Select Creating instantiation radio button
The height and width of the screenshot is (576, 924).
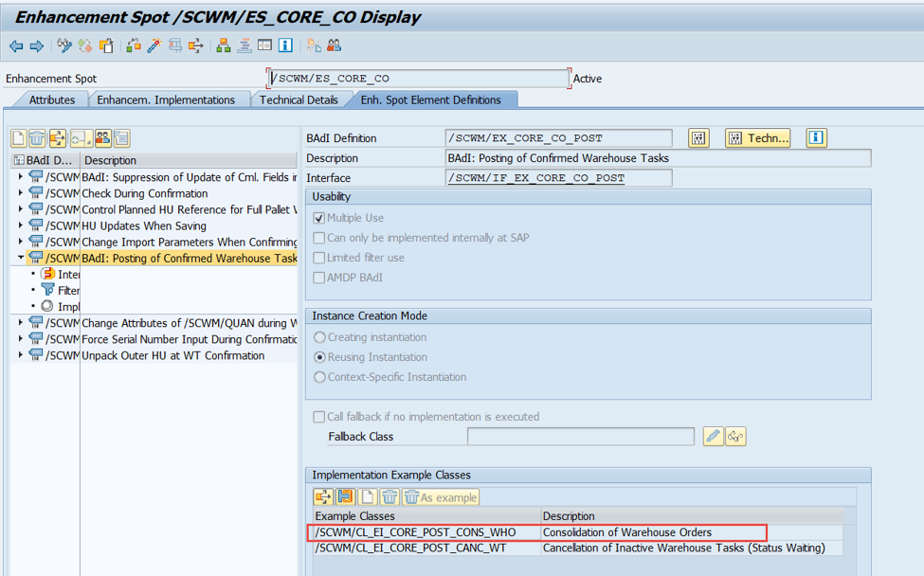coord(319,337)
